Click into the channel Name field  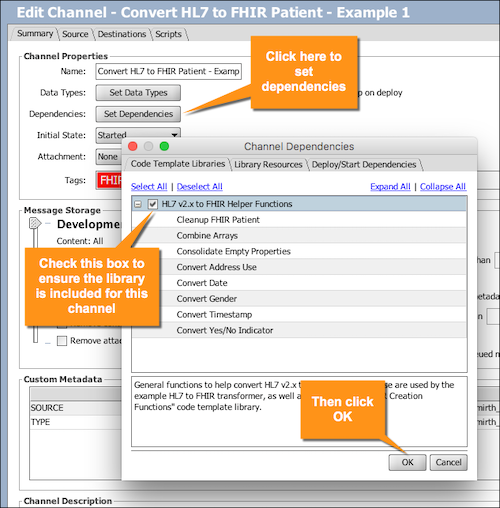pyautogui.click(x=168, y=71)
